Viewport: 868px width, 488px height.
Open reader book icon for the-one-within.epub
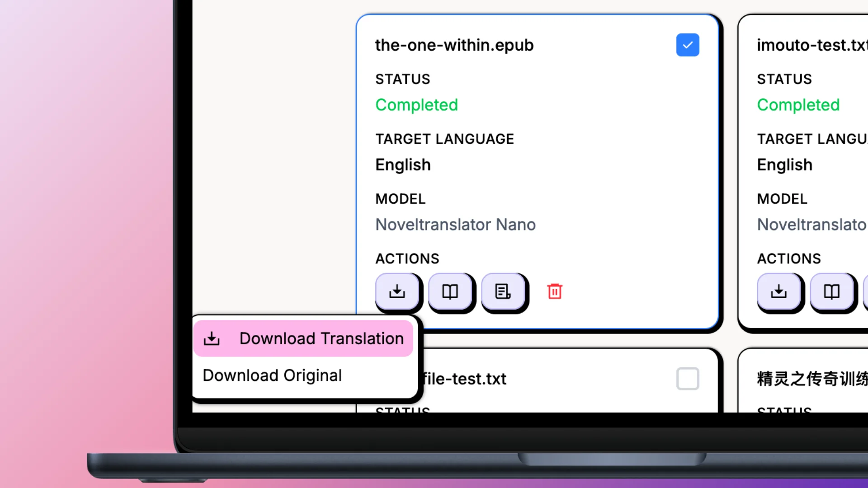click(450, 291)
